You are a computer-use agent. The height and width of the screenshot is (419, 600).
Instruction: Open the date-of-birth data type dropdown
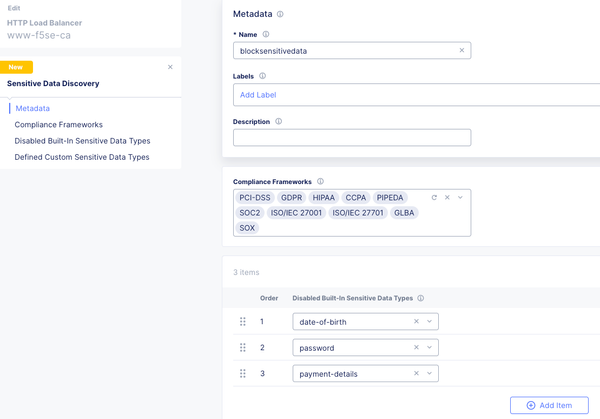(429, 322)
